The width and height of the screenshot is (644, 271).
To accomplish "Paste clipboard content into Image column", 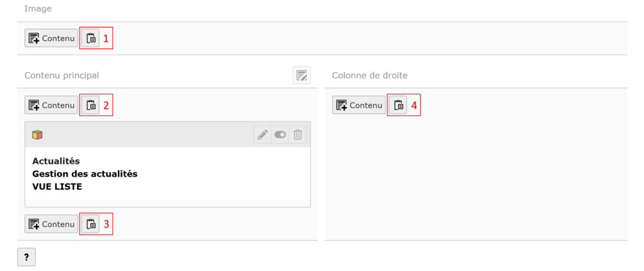I will 90,38.
